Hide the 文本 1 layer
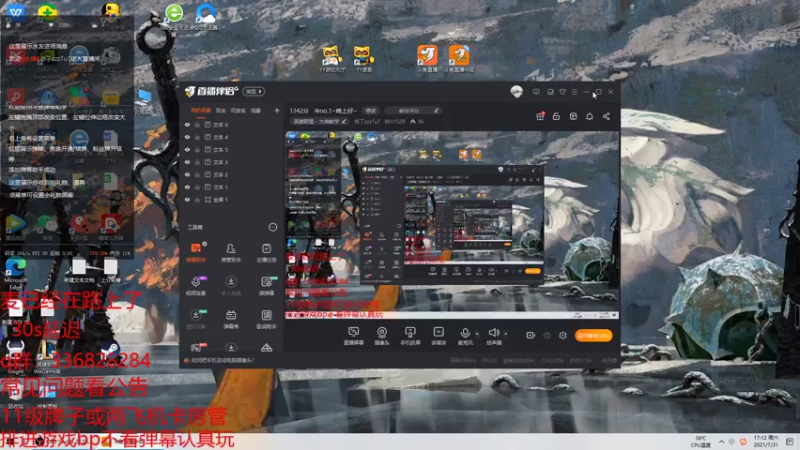The image size is (800, 450). (x=187, y=187)
